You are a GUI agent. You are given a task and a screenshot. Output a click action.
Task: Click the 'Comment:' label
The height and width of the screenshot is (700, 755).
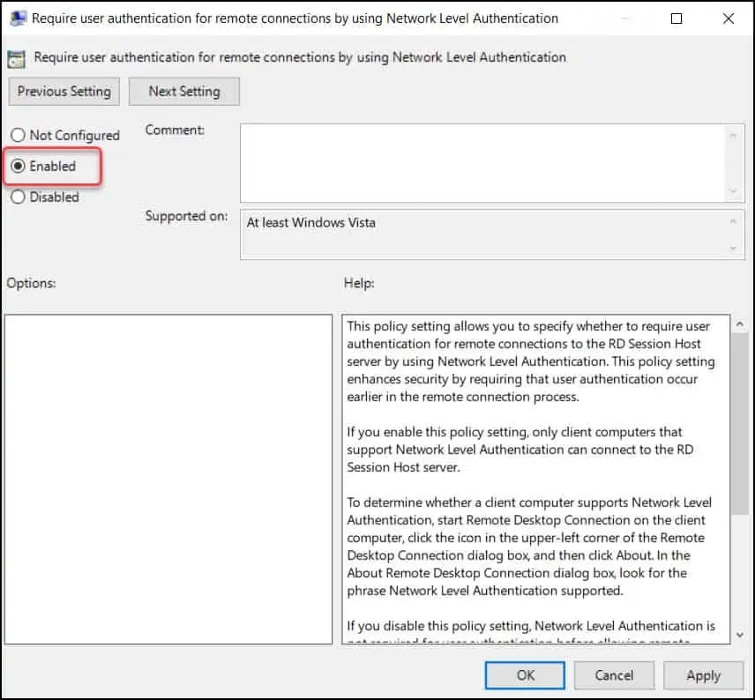(x=175, y=130)
